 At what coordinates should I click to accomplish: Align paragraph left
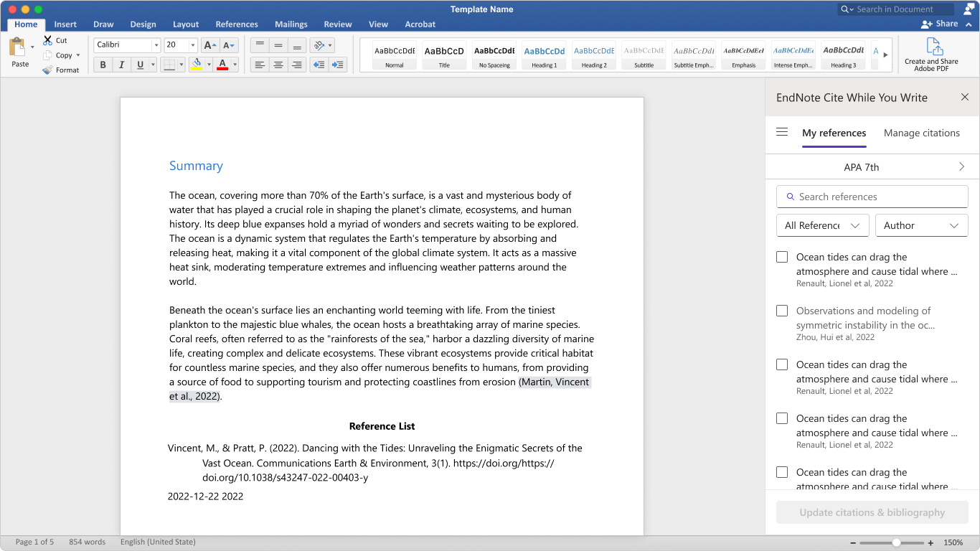tap(260, 65)
